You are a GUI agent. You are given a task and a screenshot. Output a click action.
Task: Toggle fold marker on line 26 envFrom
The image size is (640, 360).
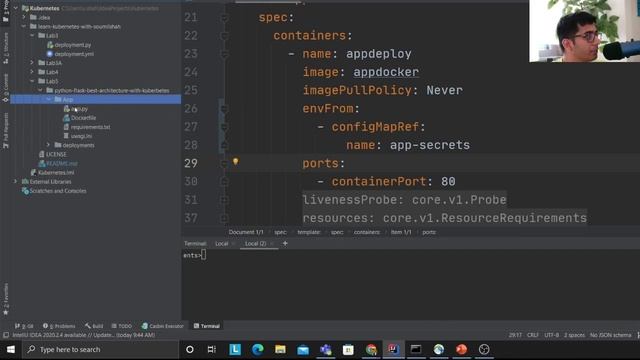[224, 109]
